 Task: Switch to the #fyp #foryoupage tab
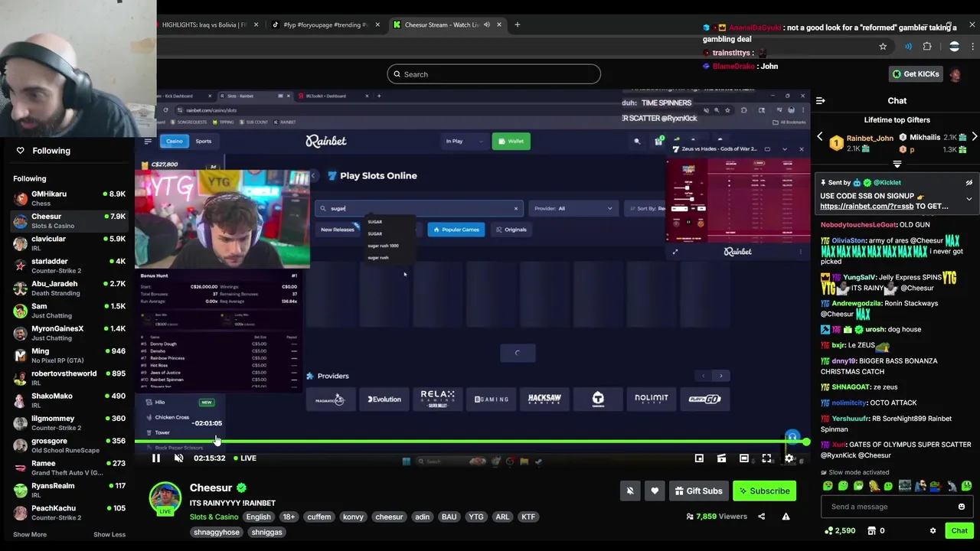[325, 24]
